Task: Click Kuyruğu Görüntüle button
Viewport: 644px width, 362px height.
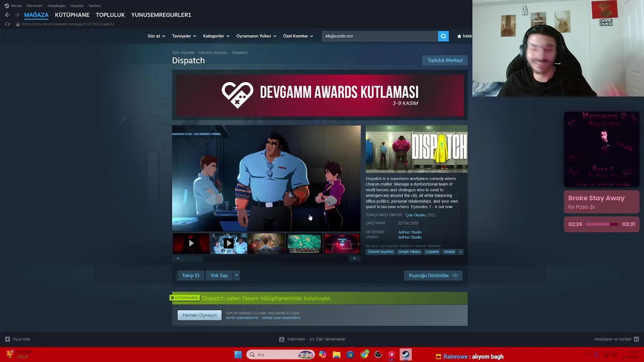Action: pyautogui.click(x=433, y=276)
